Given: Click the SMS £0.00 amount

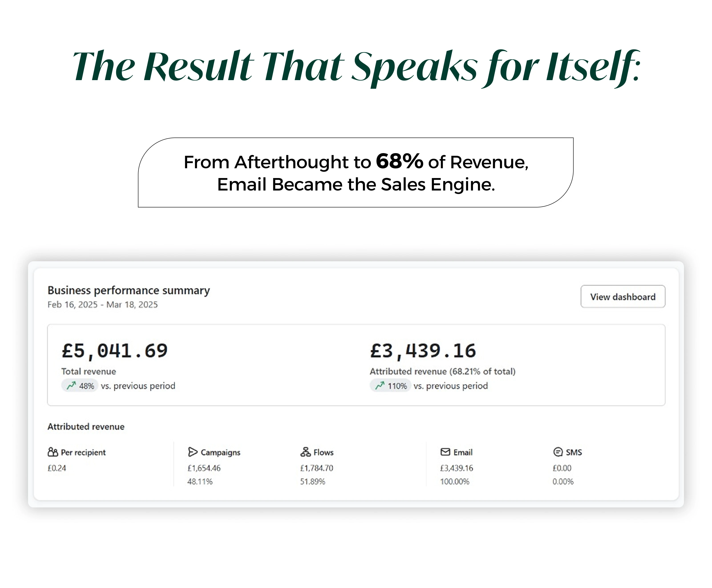Looking at the screenshot, I should (562, 468).
